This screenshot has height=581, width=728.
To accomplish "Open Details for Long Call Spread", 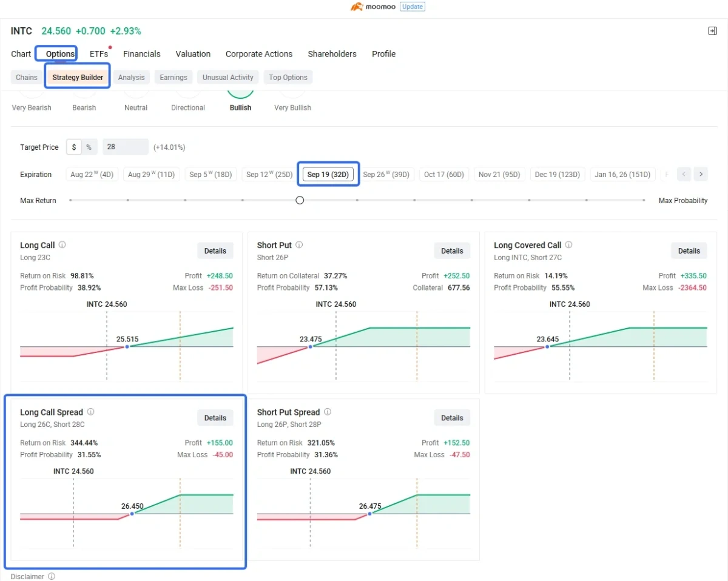I will pos(215,418).
